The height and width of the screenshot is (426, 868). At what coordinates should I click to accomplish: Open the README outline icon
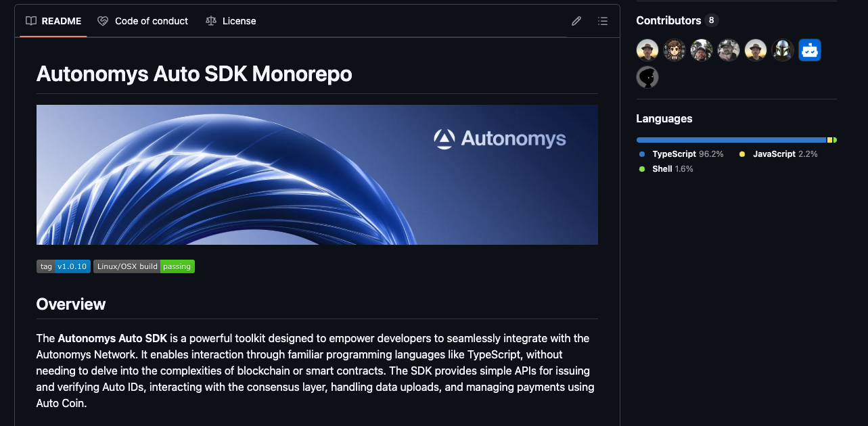[x=602, y=21]
